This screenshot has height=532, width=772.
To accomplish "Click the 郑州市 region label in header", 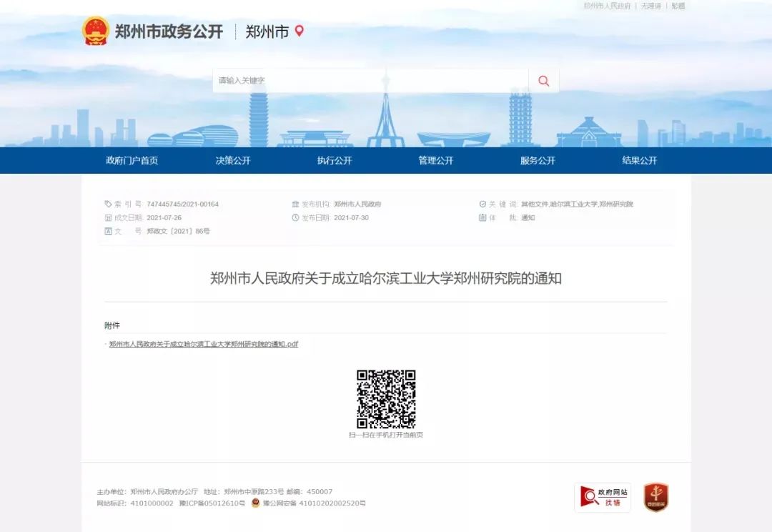I will pos(267,31).
